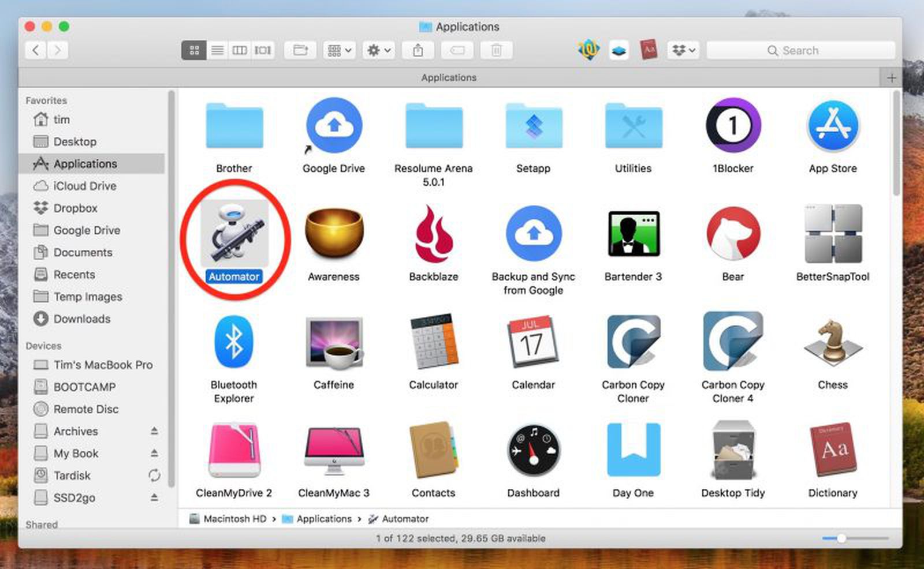The height and width of the screenshot is (569, 924).
Task: Switch to list view mode
Action: [217, 51]
